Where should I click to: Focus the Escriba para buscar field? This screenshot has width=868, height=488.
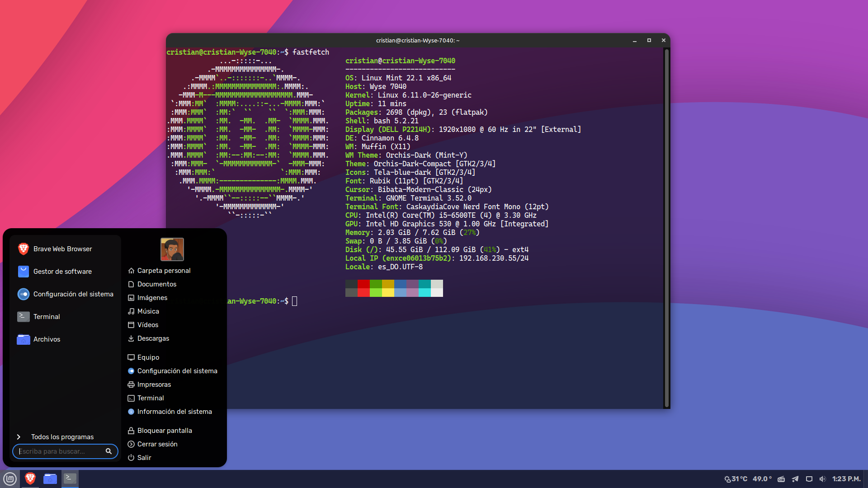coord(65,451)
